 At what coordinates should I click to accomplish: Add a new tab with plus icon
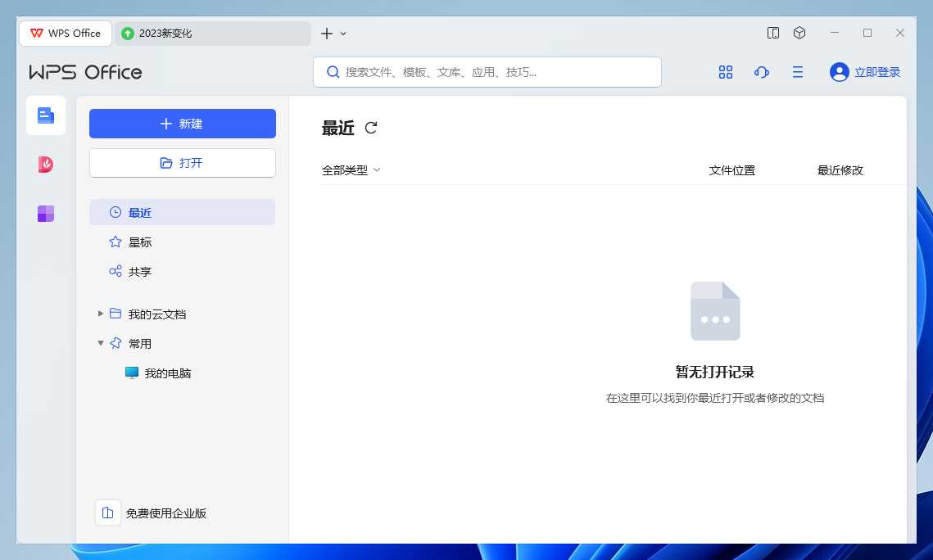pos(327,34)
